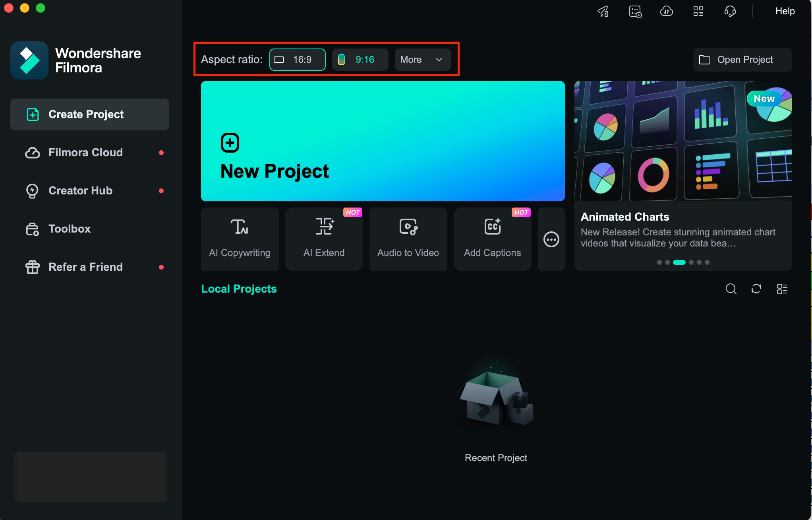Viewport: 812px width, 520px height.
Task: Select the Add Captions tool
Action: [x=492, y=239]
